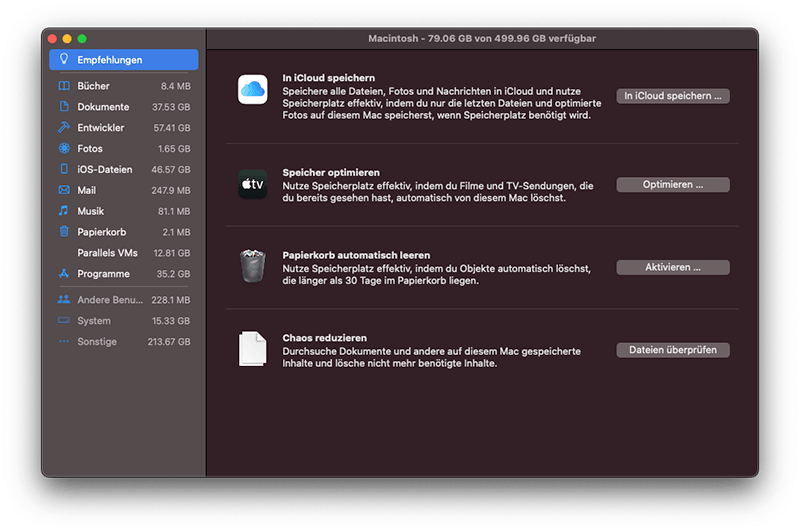Click the Fotos flower icon
This screenshot has height=532, width=800.
(x=64, y=148)
